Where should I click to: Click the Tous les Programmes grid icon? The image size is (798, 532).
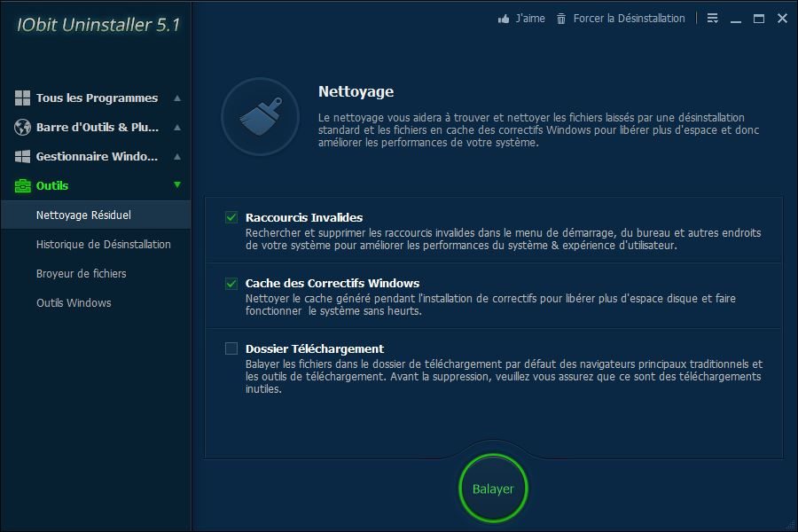tap(22, 98)
